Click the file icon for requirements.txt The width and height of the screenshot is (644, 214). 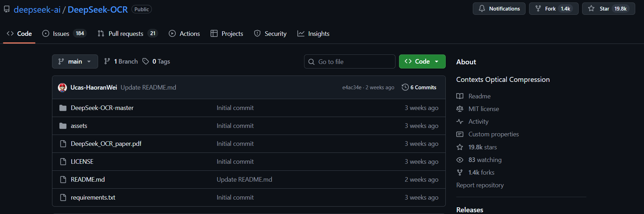[x=63, y=197]
